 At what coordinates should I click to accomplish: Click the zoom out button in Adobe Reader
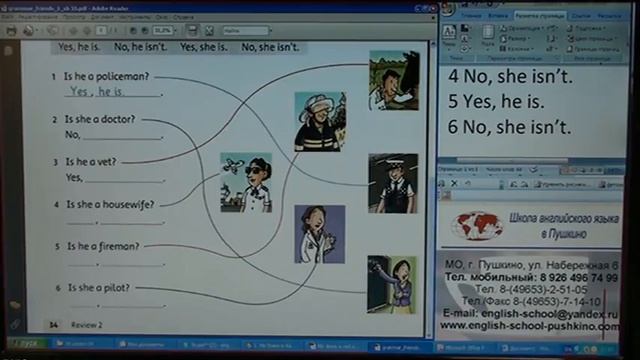(x=133, y=31)
